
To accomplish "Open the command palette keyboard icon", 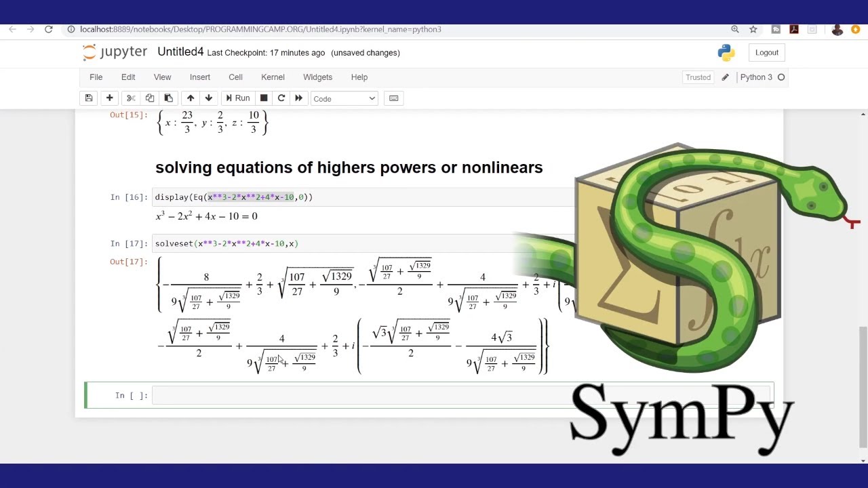I will click(x=393, y=98).
